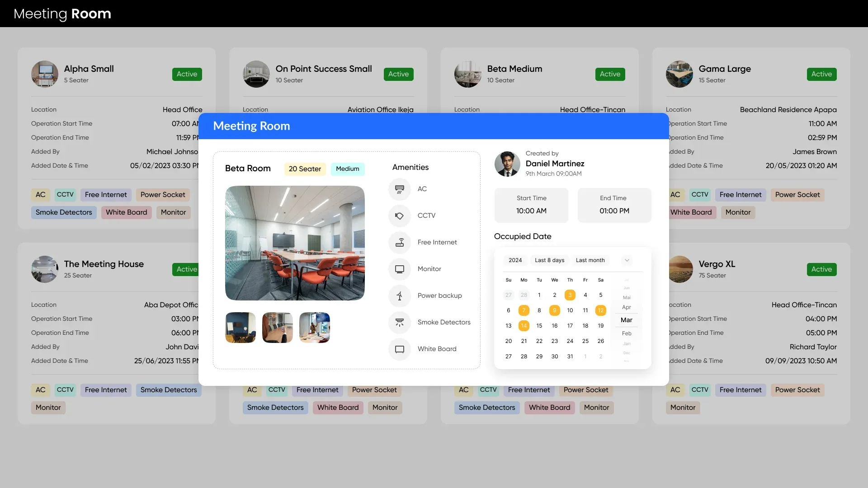This screenshot has height=488, width=868.
Task: Click the Power backup icon
Action: pyautogui.click(x=400, y=296)
